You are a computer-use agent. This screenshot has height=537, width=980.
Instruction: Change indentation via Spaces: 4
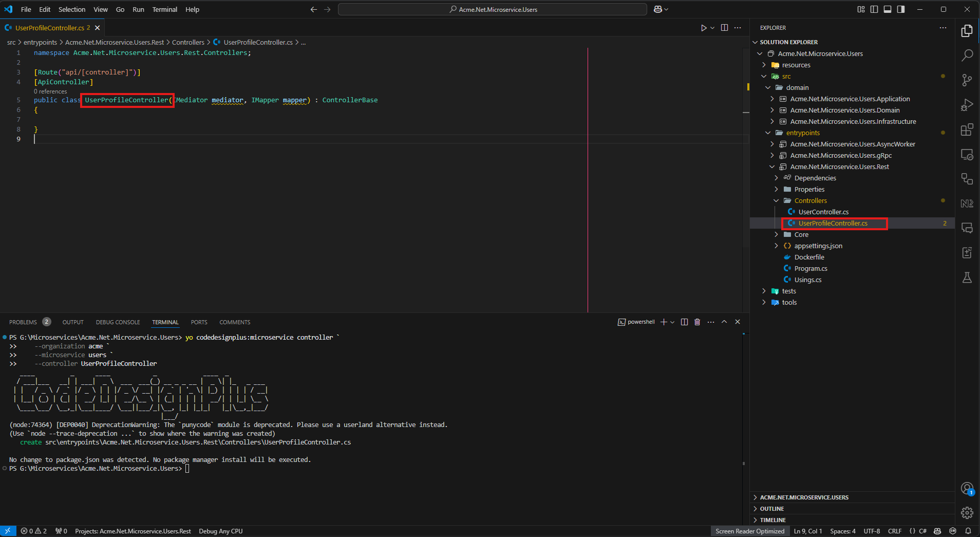tap(843, 531)
